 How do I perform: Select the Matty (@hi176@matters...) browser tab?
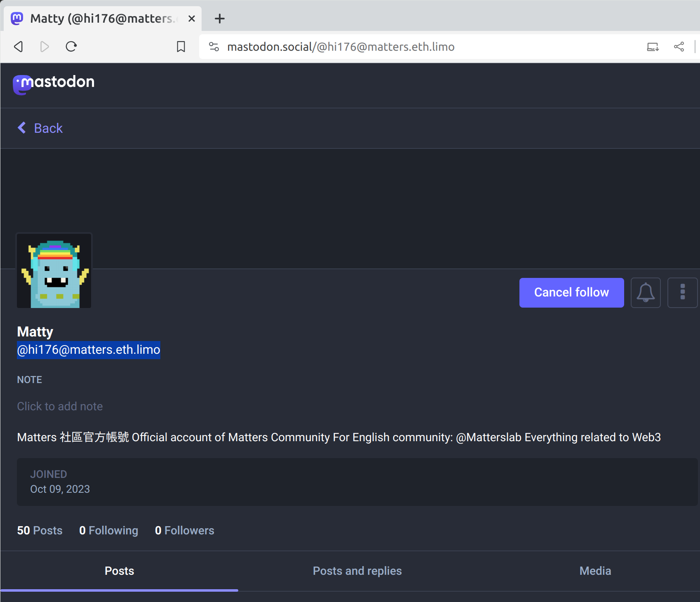(103, 19)
